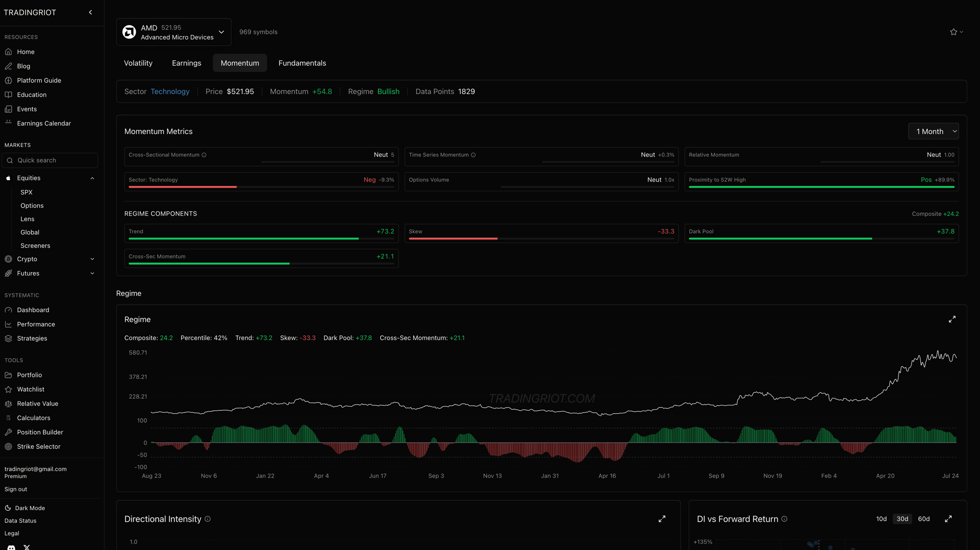Click the Events icon in sidebar

click(8, 109)
